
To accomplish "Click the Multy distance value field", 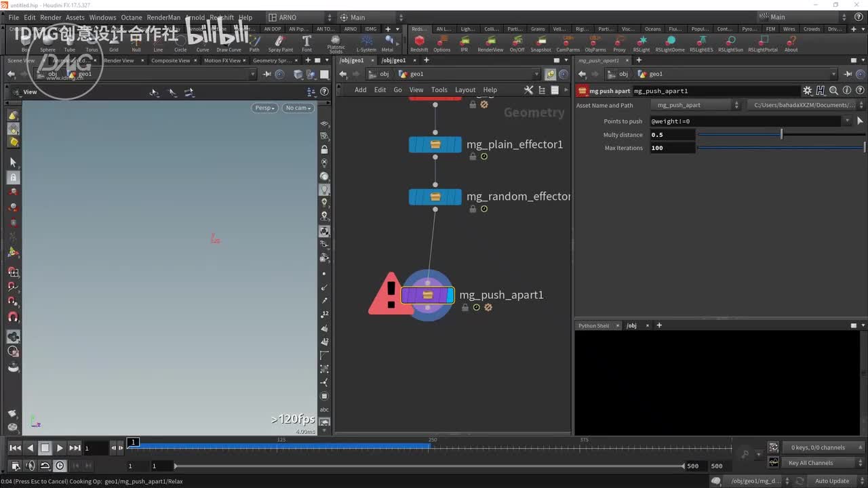I will point(673,135).
